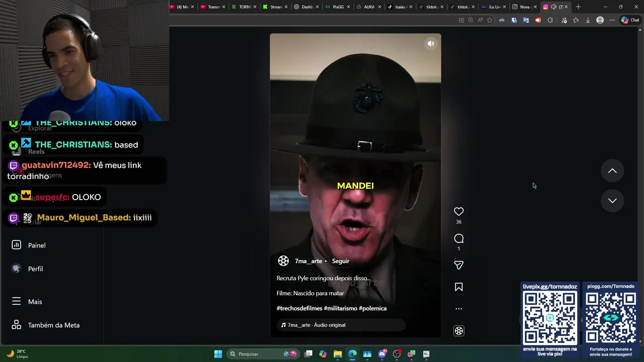Open audio thumbnail below the options dots
644x362 pixels.
(458, 331)
